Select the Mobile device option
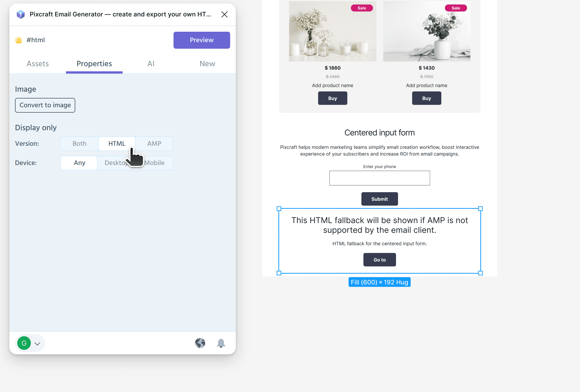The image size is (580, 392). click(154, 163)
